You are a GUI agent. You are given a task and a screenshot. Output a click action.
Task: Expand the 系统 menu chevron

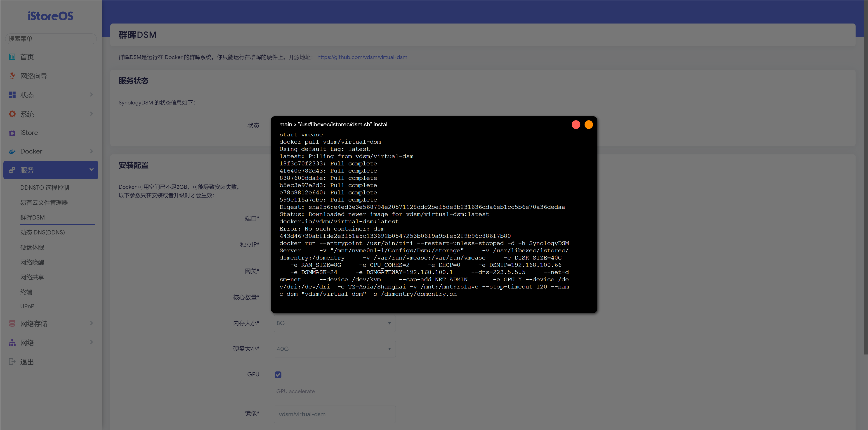pos(91,114)
